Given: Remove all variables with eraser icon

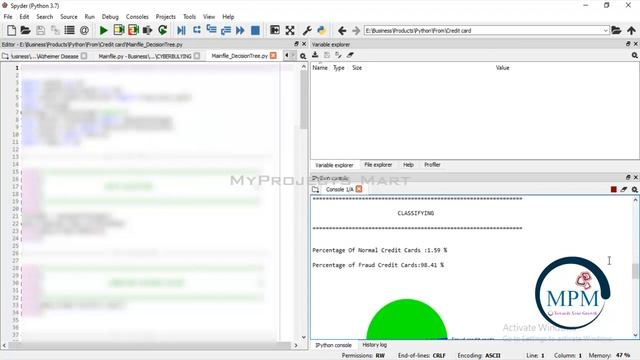Looking at the screenshot, I should click(x=350, y=55).
